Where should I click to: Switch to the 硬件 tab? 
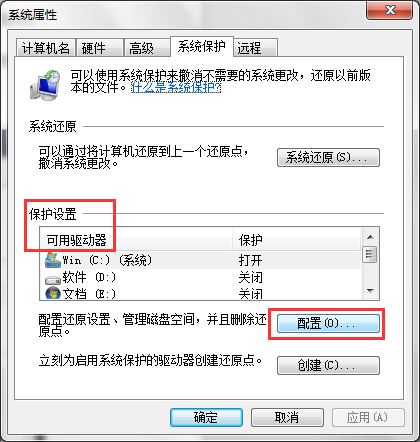tap(100, 48)
